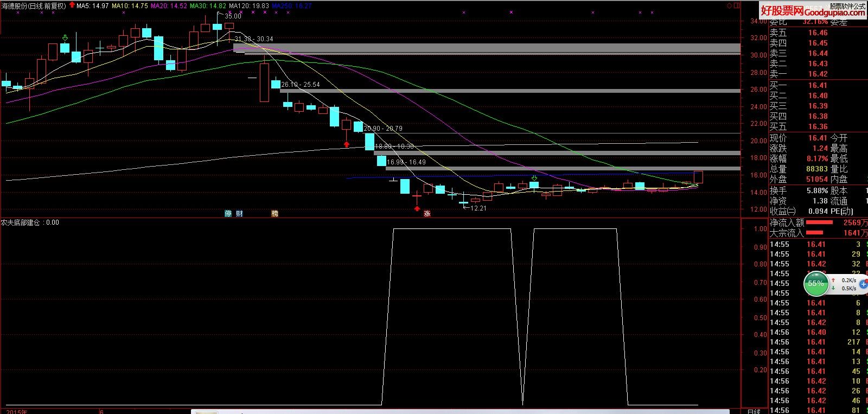The height and width of the screenshot is (414, 868).
Task: Click the 卖五 price 16.46
Action: click(x=818, y=33)
